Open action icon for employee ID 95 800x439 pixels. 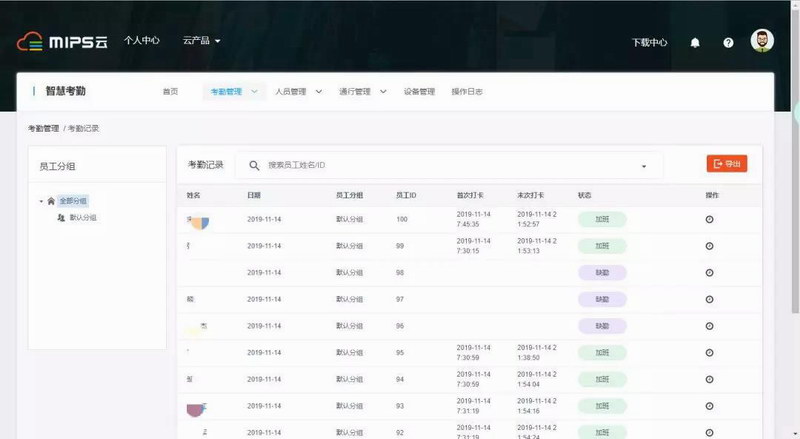point(709,352)
